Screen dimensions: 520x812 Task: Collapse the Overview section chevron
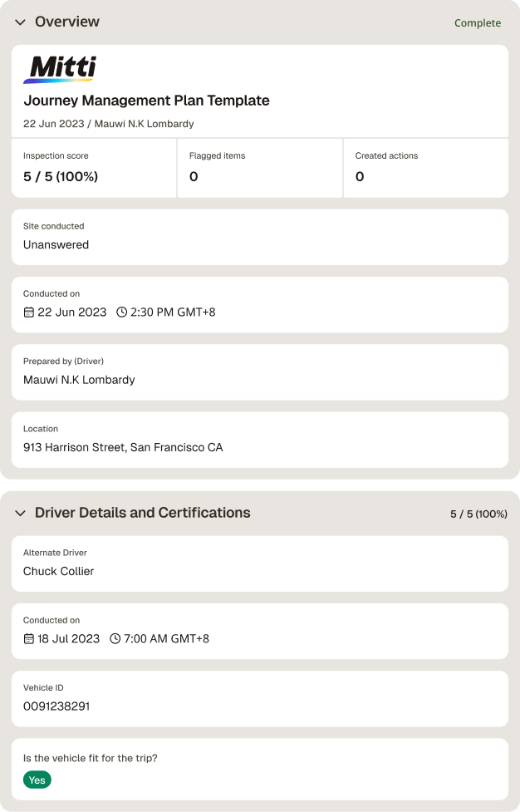(x=20, y=22)
